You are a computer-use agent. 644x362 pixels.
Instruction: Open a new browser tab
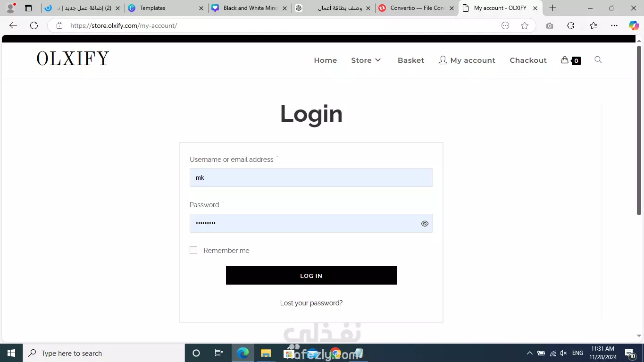click(x=553, y=8)
